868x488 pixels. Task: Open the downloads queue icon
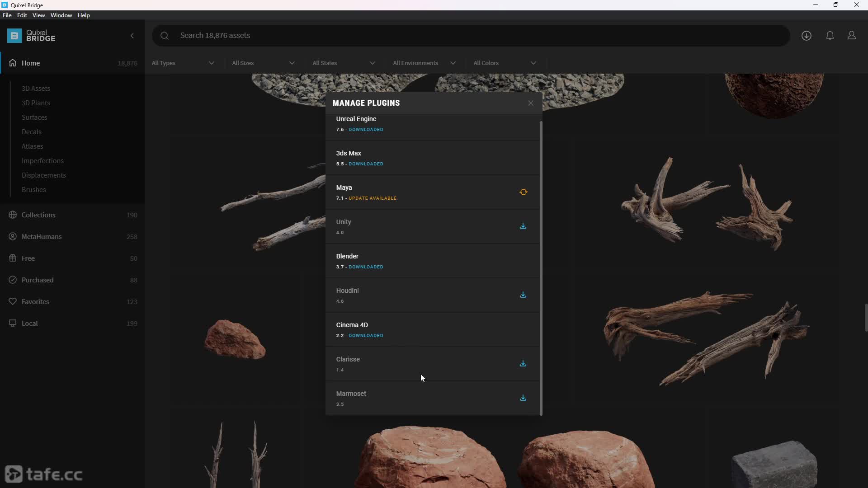pyautogui.click(x=807, y=36)
